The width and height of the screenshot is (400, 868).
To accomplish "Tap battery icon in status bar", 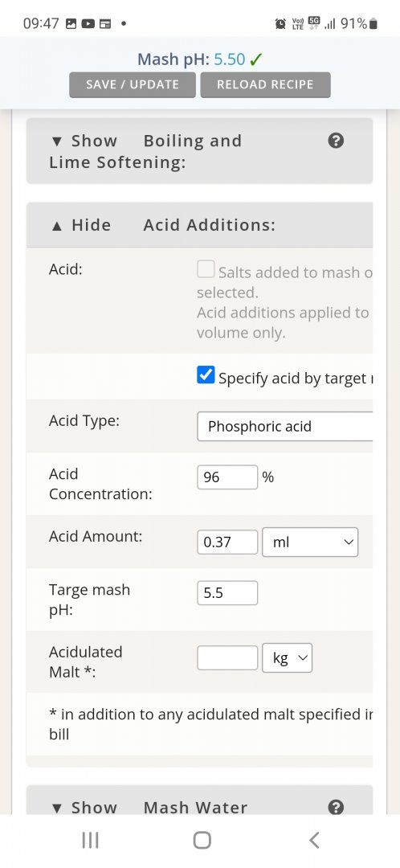I will point(373,24).
